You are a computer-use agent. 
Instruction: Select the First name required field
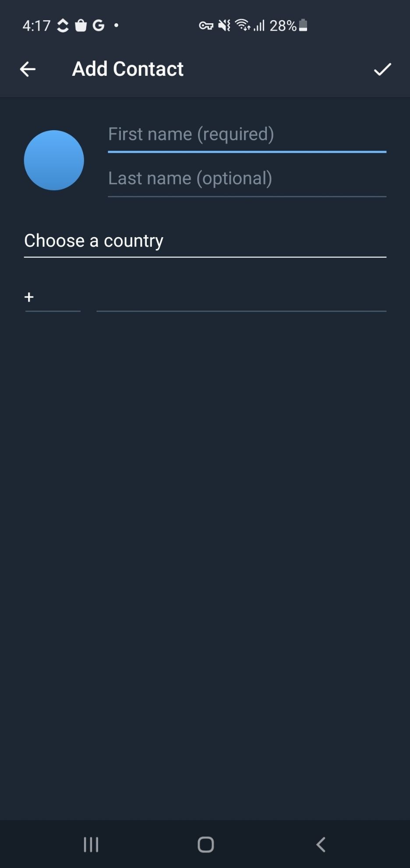point(247,135)
